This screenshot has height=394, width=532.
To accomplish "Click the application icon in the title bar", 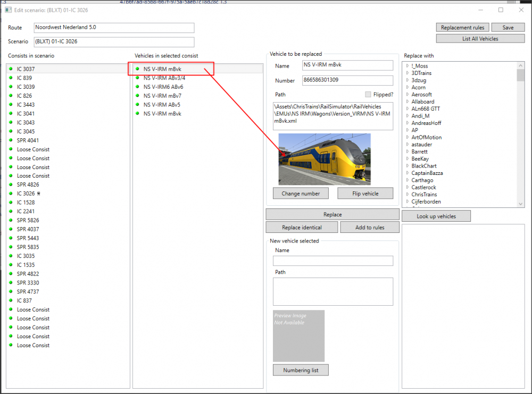I will point(6,10).
